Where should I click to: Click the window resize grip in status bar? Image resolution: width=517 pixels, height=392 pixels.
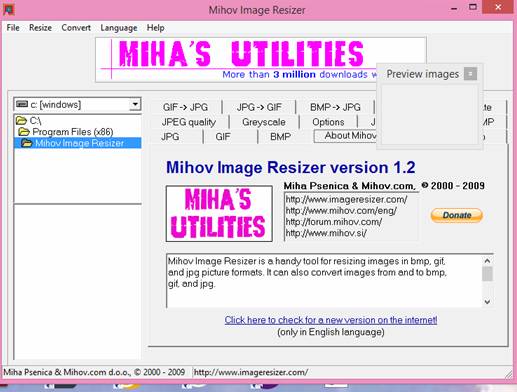509,374
